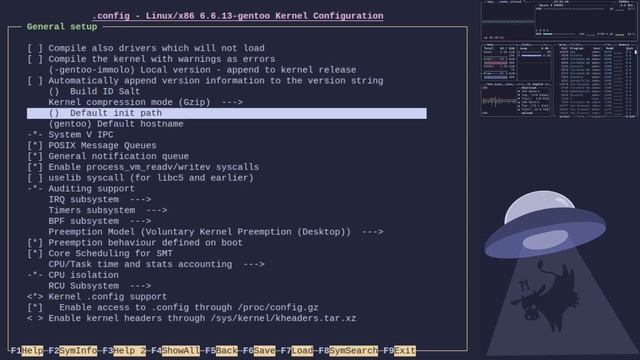This screenshot has height=360, width=640.
Task: Edit the Build ID Salt value
Action: coord(94,91)
